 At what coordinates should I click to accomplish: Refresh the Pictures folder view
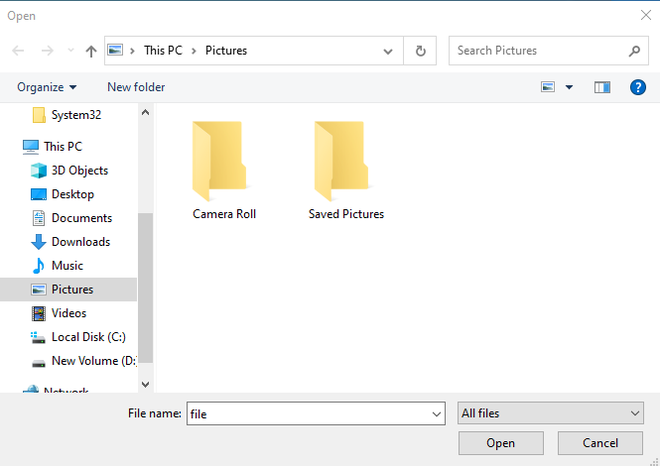coord(421,51)
